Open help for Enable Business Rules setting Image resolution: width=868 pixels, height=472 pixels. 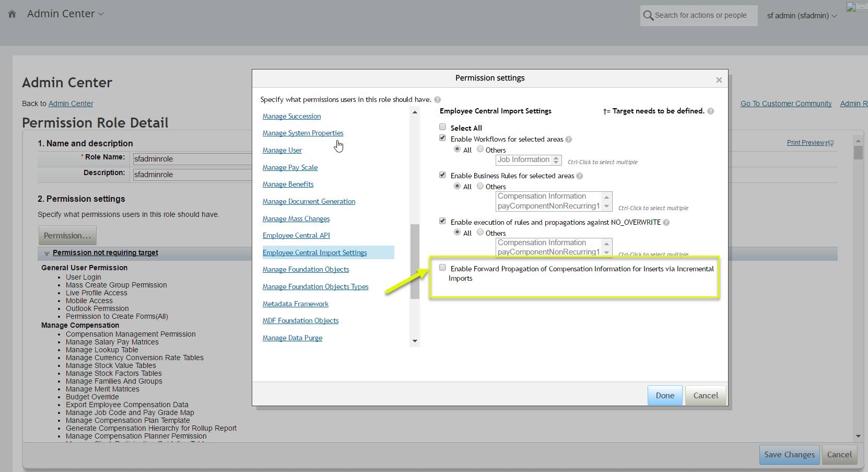point(580,176)
